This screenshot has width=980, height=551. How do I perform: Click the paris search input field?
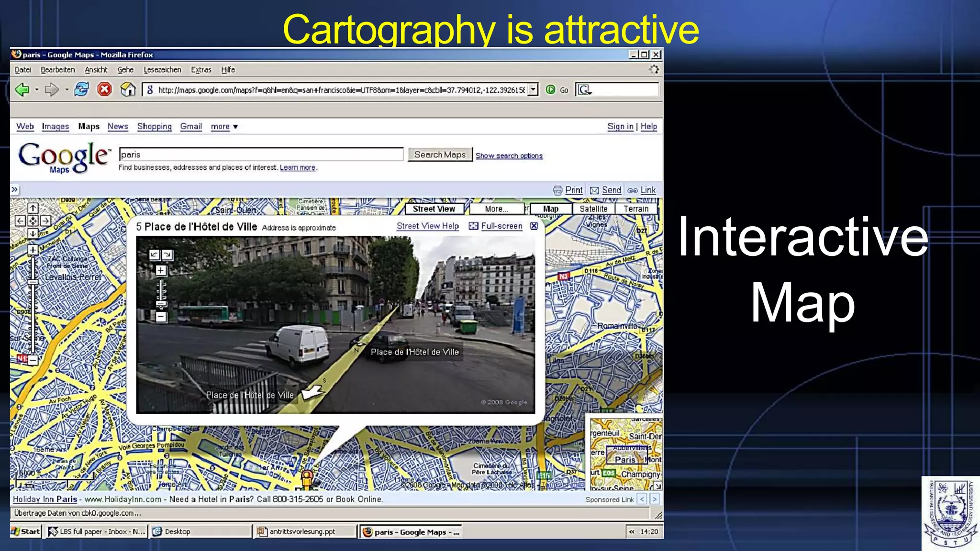click(x=261, y=154)
